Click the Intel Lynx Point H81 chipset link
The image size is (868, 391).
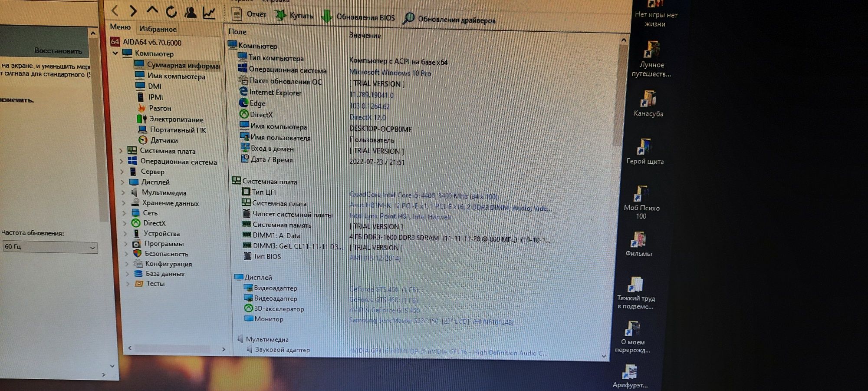point(400,216)
